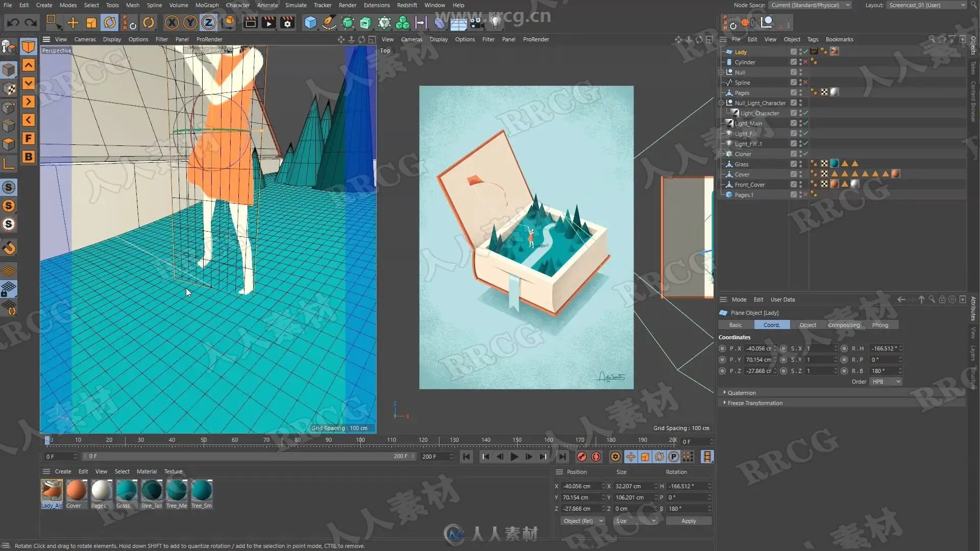Image resolution: width=980 pixels, height=551 pixels.
Task: Open the HPB rotation Order dropdown
Action: (886, 382)
